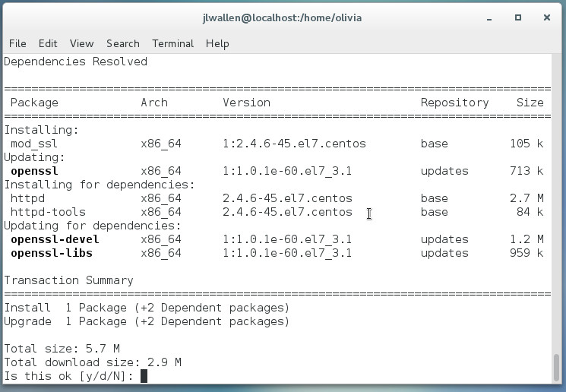Click the Total download size line
566x392 pixels.
point(92,362)
